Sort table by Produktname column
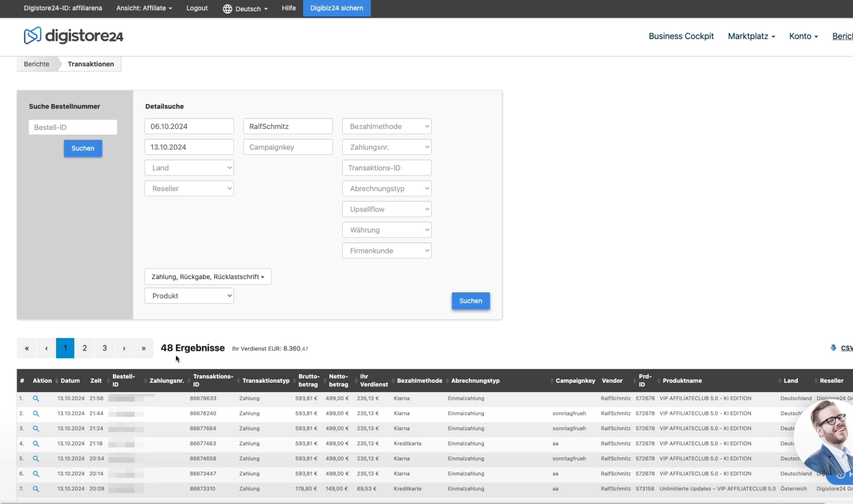853x504 pixels. coord(682,381)
